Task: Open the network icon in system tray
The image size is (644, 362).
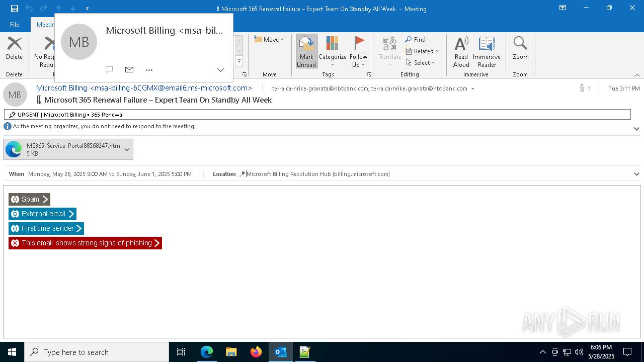Action: pyautogui.click(x=567, y=352)
